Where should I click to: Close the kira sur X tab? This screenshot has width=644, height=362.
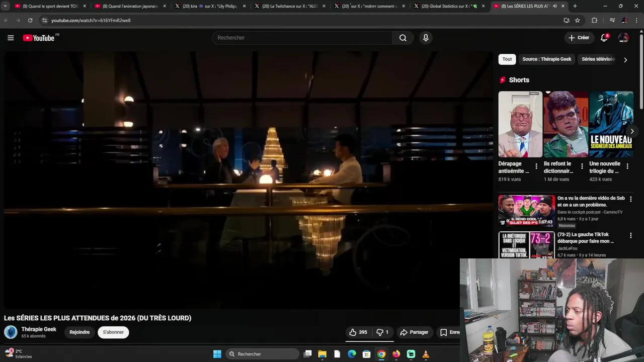pyautogui.click(x=244, y=6)
